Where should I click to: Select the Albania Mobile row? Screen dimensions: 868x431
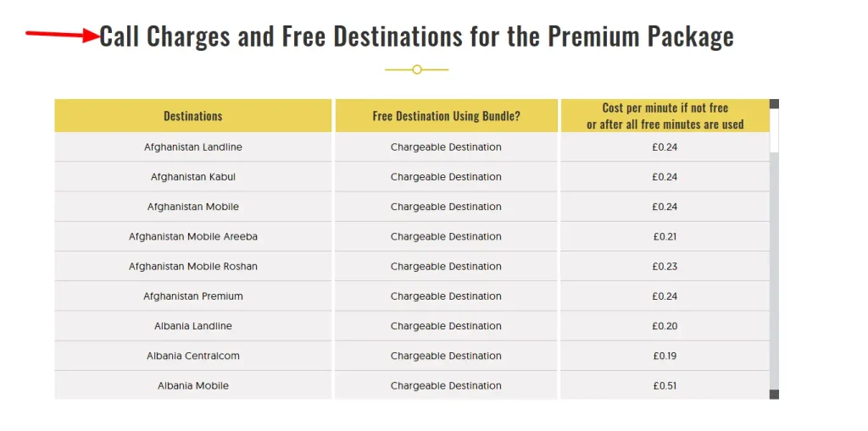[x=412, y=385]
